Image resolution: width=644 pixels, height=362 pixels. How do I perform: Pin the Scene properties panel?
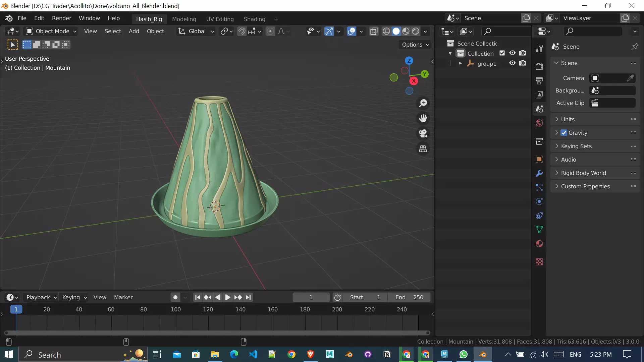pos(635,47)
